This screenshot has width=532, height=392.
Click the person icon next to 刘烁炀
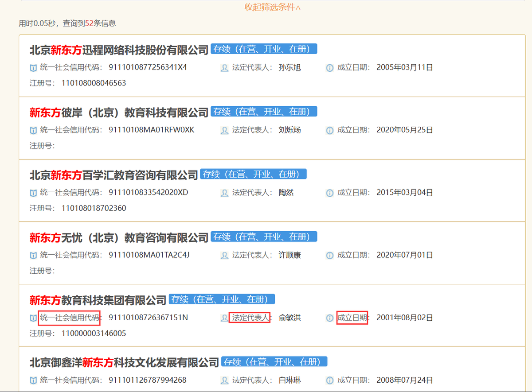[x=224, y=130]
